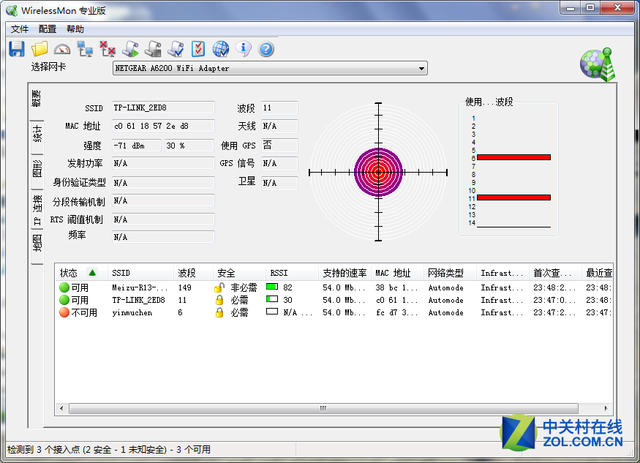The width and height of the screenshot is (640, 463).
Task: Sort list by RSSI column header
Action: click(x=292, y=273)
